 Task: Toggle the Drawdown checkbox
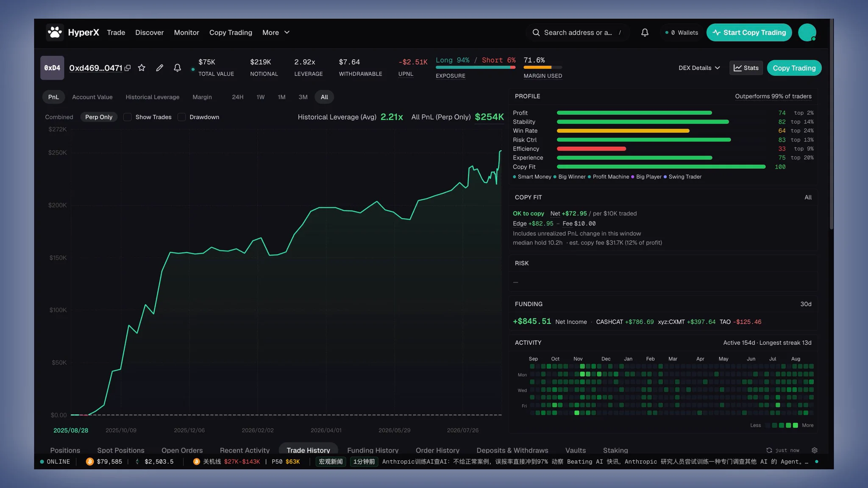click(181, 117)
